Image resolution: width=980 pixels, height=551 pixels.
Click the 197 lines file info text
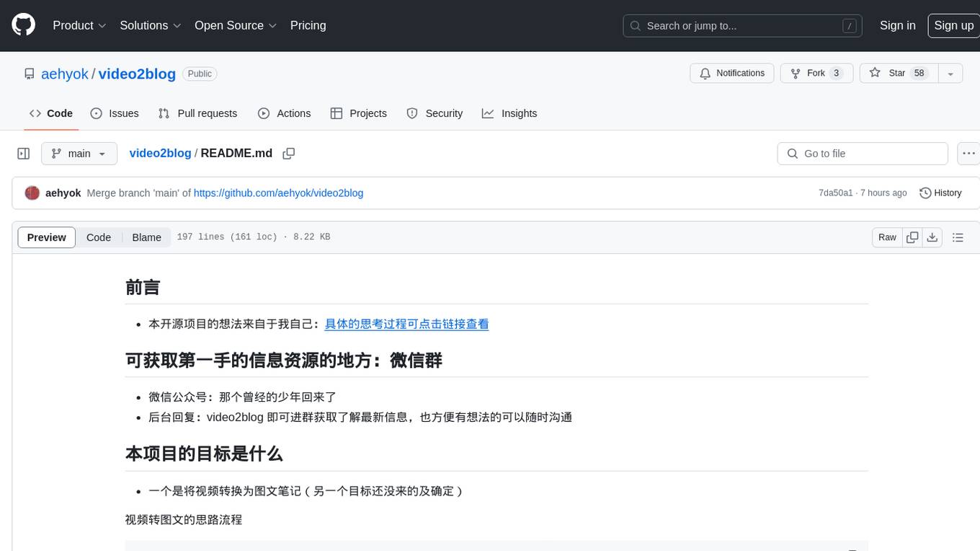253,237
